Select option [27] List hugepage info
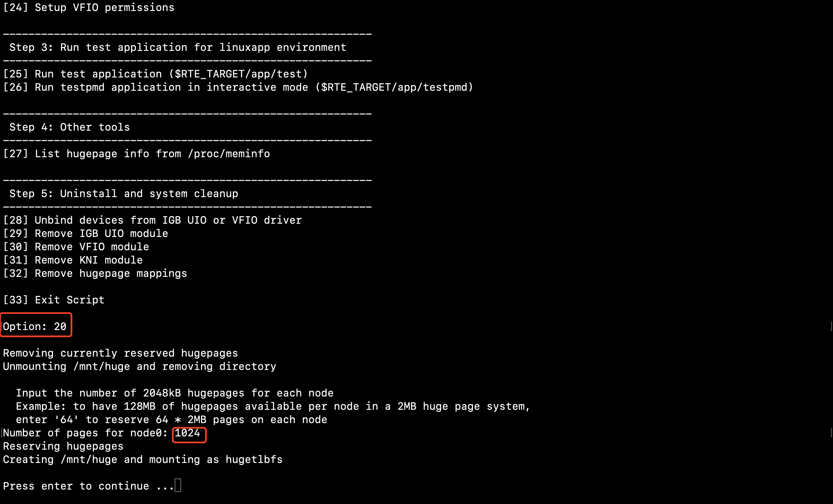Image resolution: width=833 pixels, height=504 pixels. 137,154
